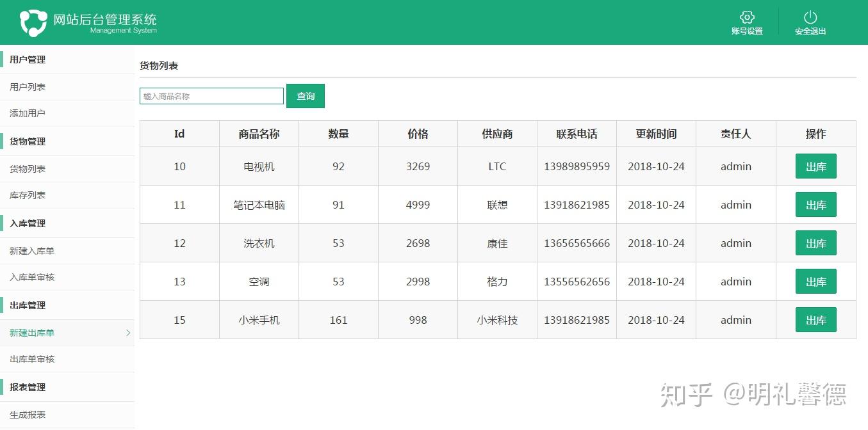
Task: Select 货物列表 in the sidebar
Action: 26,168
